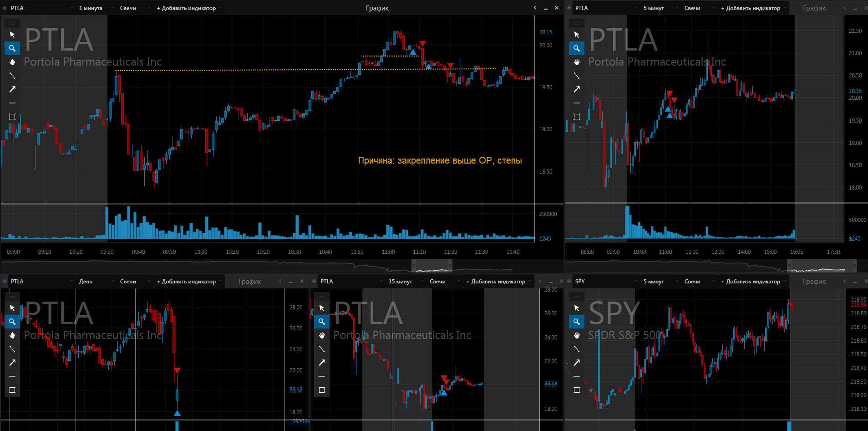Select rectangle tool in День chart
Screen dimensions: 868x431
point(12,390)
